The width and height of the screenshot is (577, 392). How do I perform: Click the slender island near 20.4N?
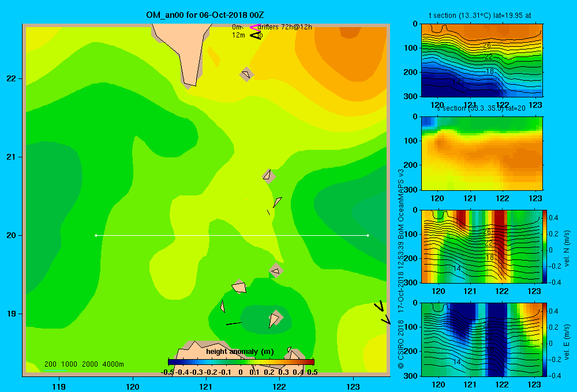point(277,202)
